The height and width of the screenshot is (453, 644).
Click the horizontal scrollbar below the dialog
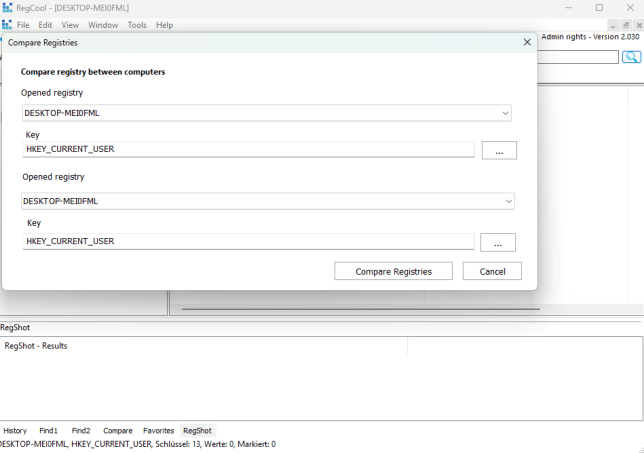pyautogui.click(x=360, y=309)
